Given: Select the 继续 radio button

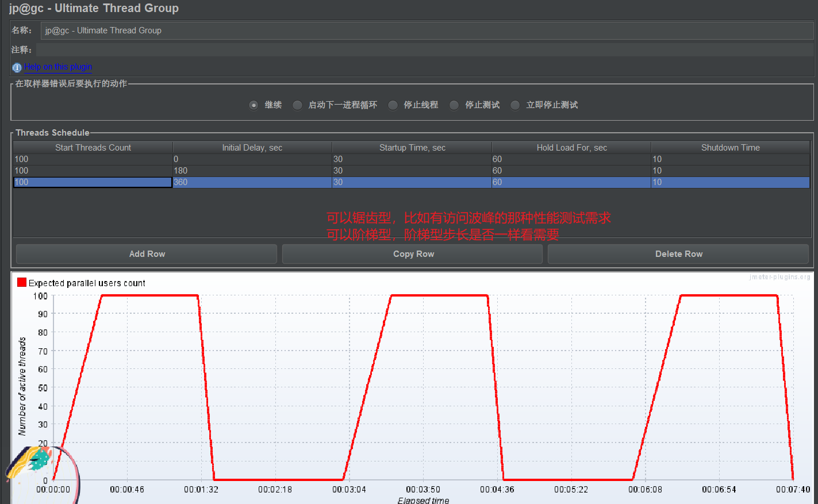Looking at the screenshot, I should click(254, 105).
